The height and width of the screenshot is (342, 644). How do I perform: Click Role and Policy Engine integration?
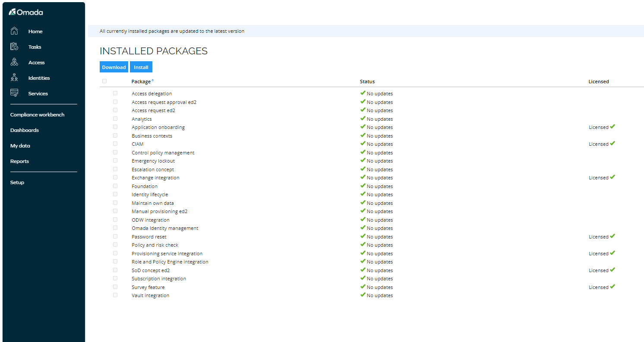coord(170,262)
